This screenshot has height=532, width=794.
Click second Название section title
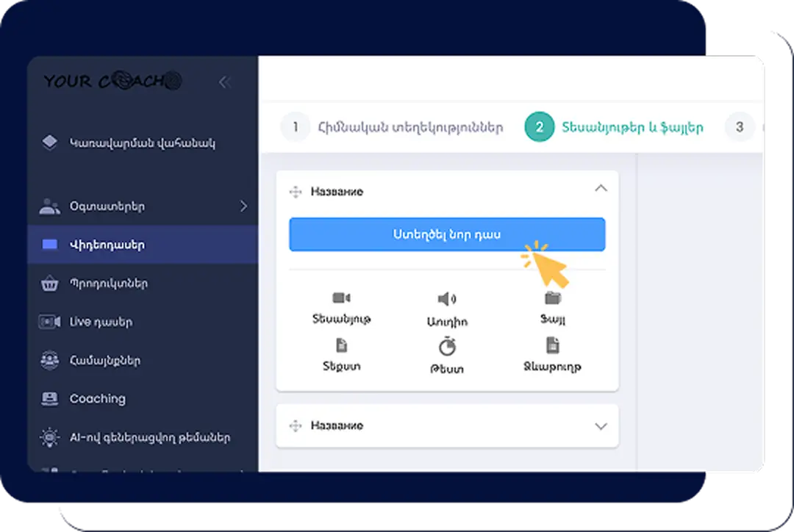point(337,425)
